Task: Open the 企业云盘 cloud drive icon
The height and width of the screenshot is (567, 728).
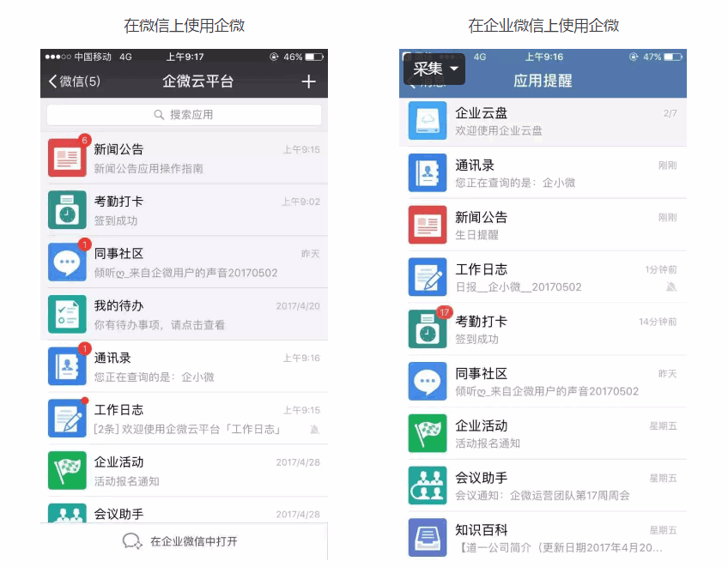Action: pos(428,121)
